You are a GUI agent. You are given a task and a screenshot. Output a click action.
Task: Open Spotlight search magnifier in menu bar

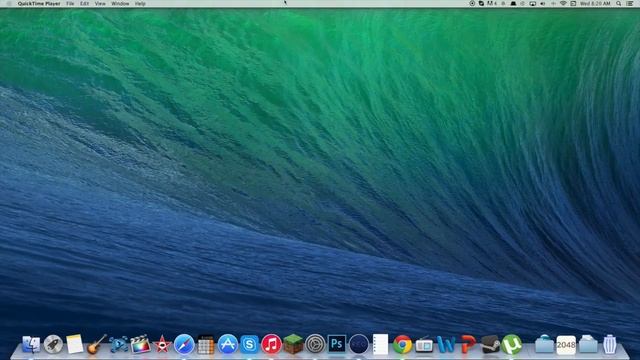(x=619, y=4)
